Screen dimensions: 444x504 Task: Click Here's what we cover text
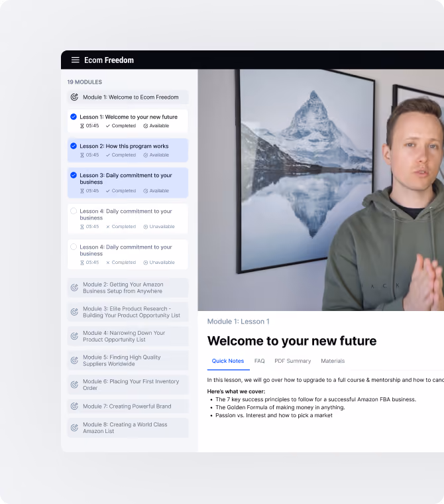[236, 391]
